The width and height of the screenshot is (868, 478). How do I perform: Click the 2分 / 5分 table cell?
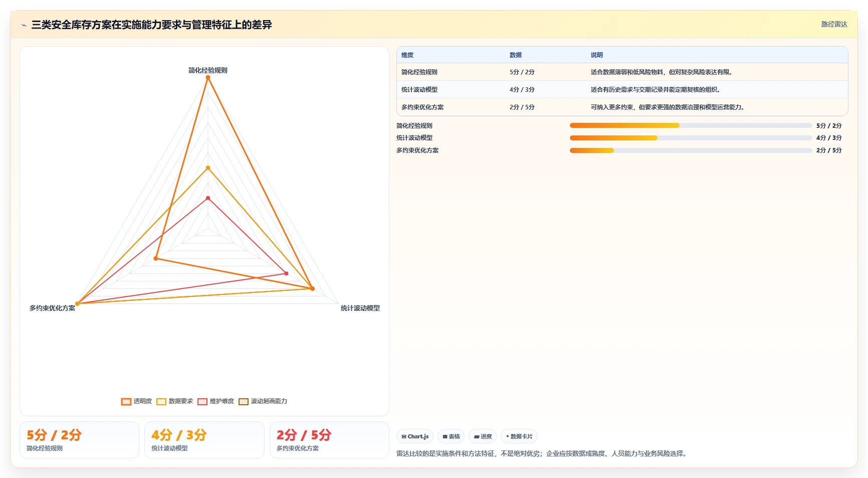tap(522, 107)
